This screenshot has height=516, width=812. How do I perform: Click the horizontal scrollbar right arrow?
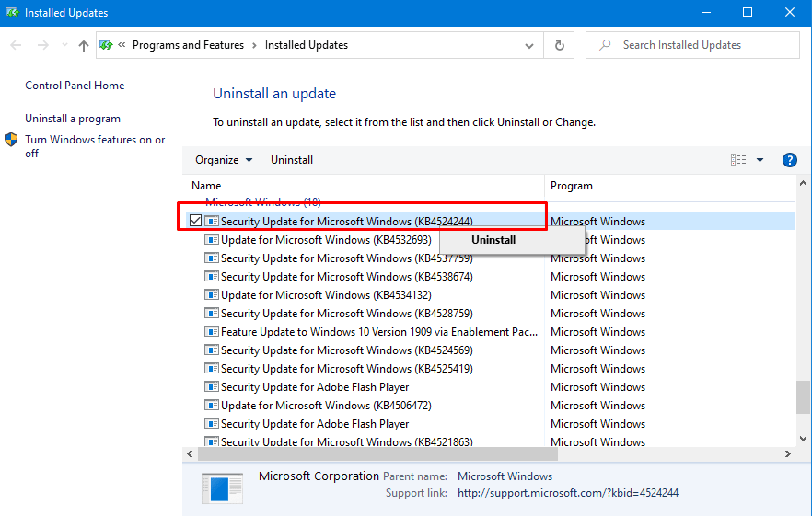click(x=788, y=453)
